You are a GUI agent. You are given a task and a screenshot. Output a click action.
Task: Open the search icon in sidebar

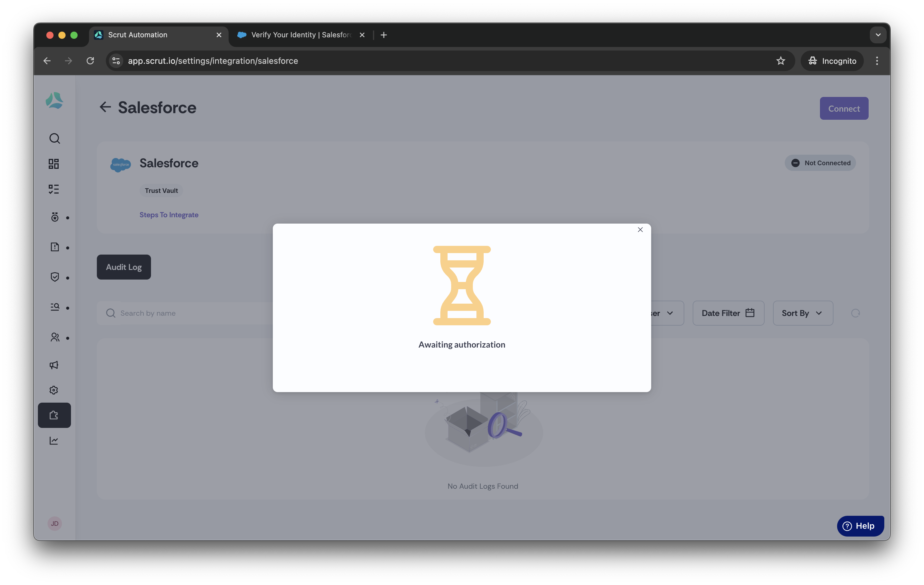(54, 138)
